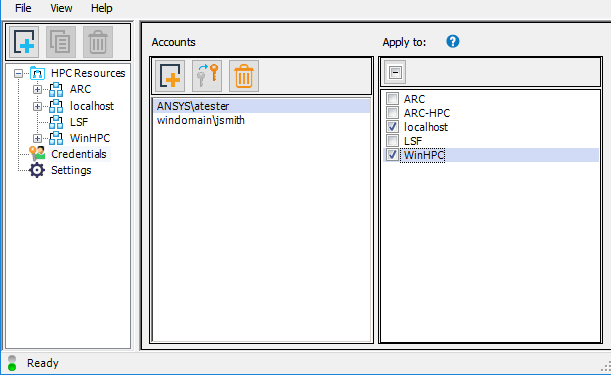Open the File menu
The height and width of the screenshot is (375, 611).
click(23, 8)
